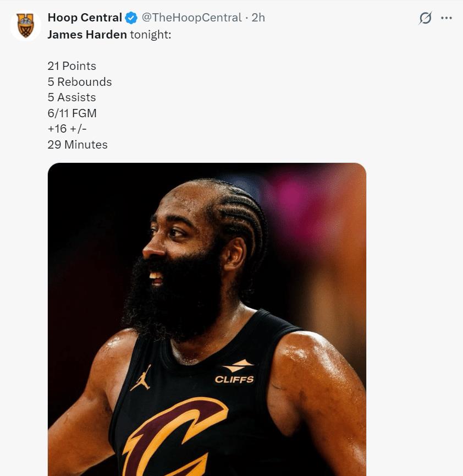The image size is (463, 476).
Task: Click the bold "James Harden" text
Action: [87, 35]
